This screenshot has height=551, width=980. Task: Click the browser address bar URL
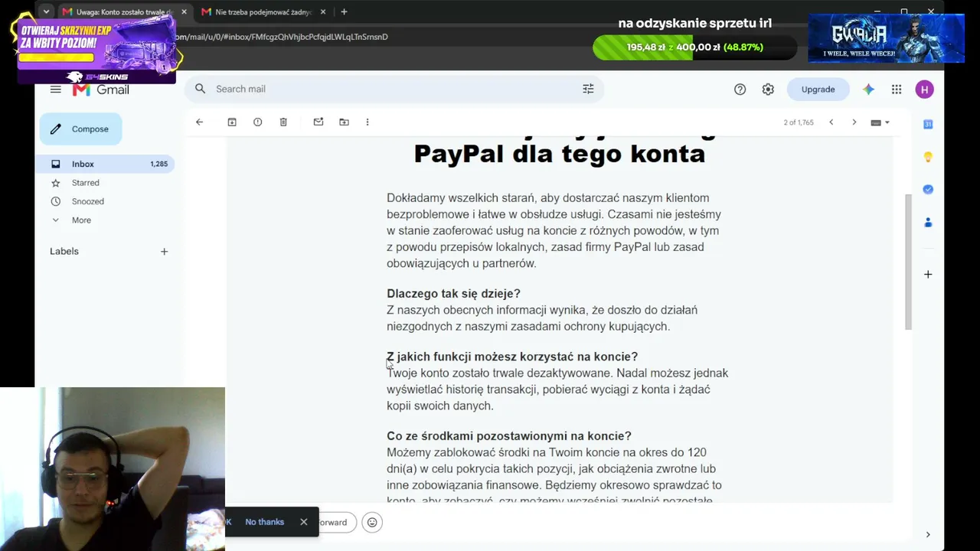pyautogui.click(x=282, y=37)
